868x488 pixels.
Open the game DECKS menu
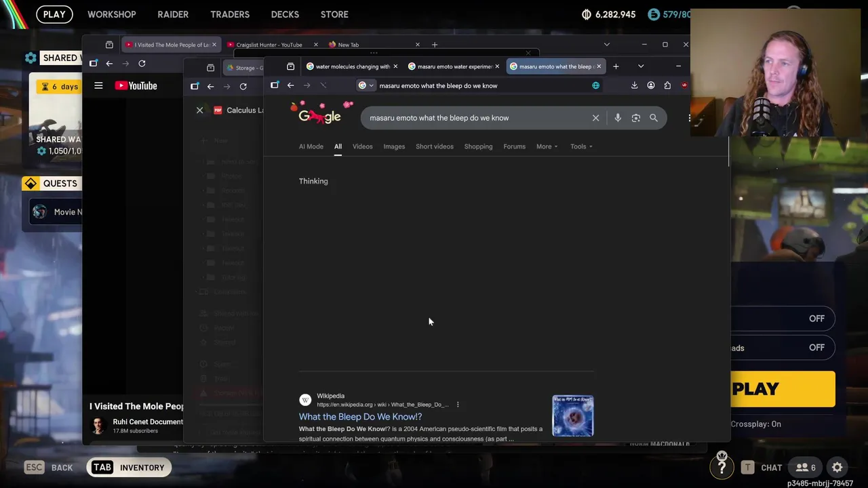click(285, 14)
